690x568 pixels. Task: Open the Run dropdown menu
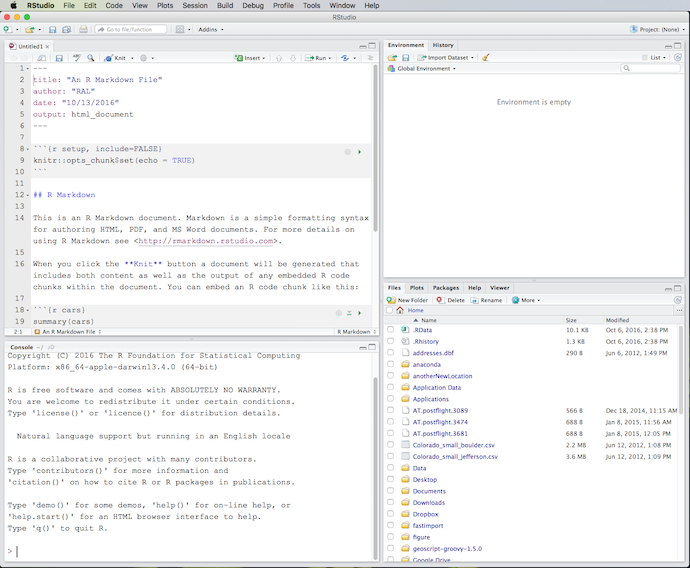330,58
